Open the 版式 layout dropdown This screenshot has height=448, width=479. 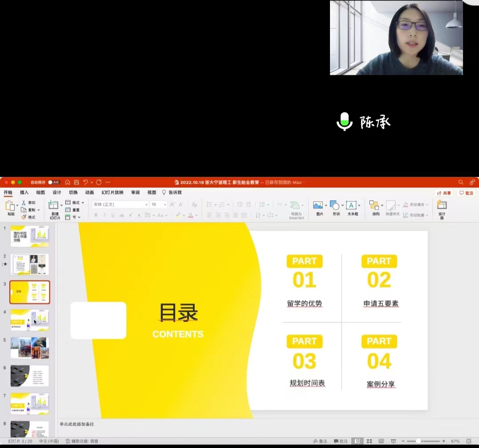(75, 203)
